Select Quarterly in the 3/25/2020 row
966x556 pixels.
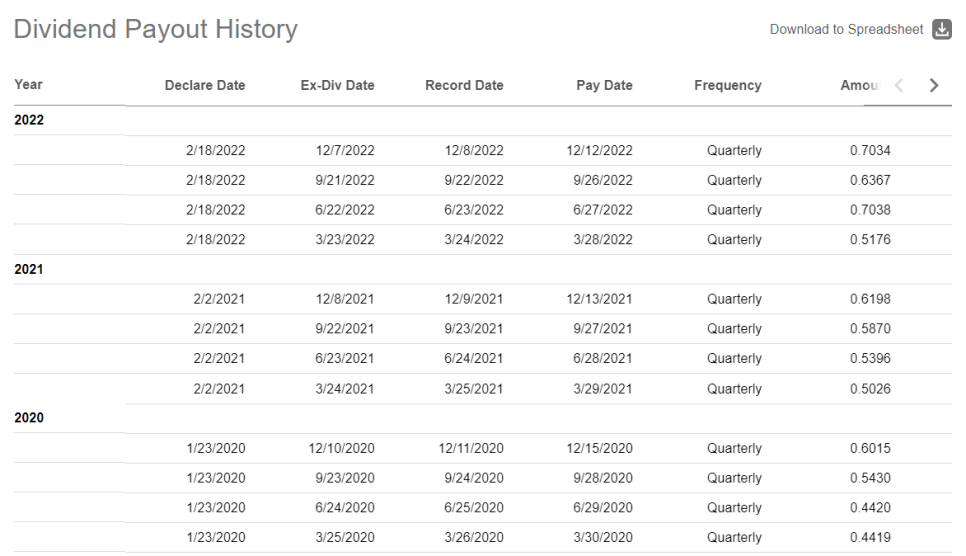[734, 538]
